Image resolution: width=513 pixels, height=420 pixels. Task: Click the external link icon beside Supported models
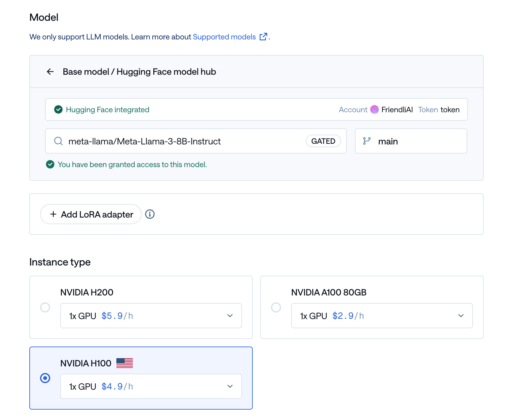coord(263,37)
